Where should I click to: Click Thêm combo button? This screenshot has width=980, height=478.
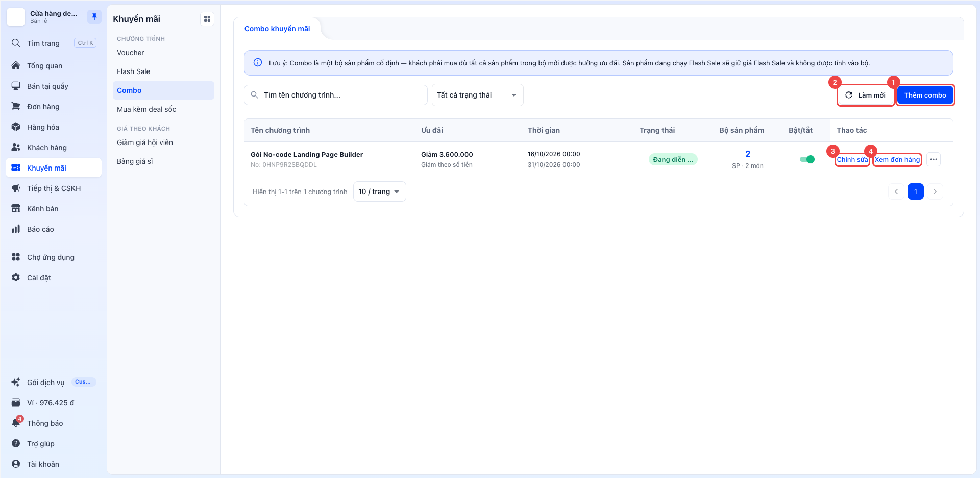coord(925,95)
